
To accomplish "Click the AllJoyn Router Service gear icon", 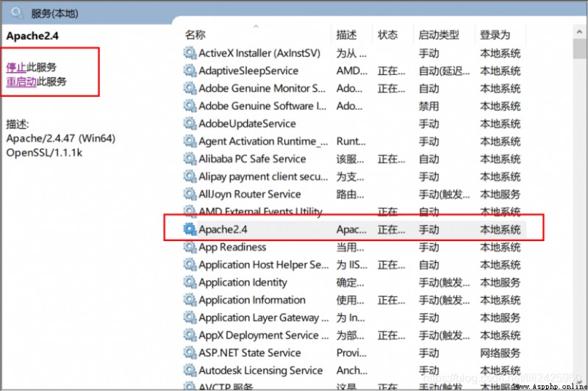I will (190, 194).
